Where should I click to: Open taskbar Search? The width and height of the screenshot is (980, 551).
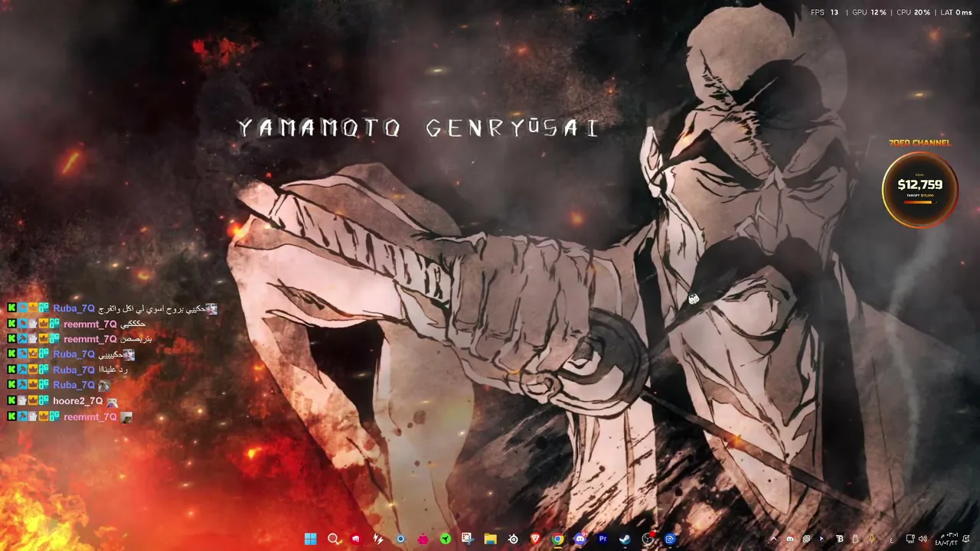(333, 539)
